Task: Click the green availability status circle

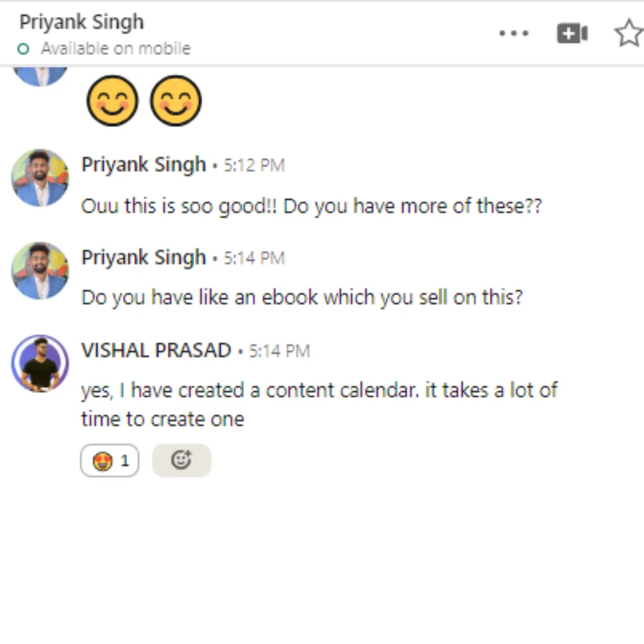Action: point(23,49)
